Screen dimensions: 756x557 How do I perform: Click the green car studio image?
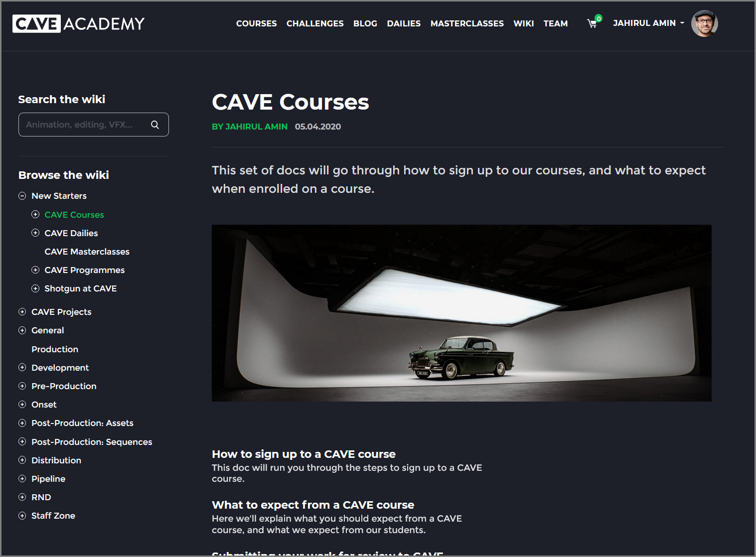click(461, 313)
